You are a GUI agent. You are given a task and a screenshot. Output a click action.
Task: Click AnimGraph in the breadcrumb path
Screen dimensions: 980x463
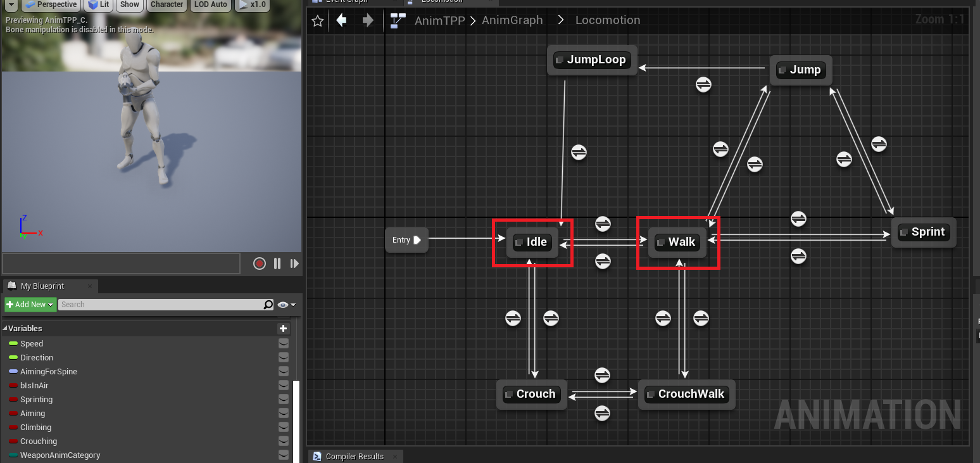pyautogui.click(x=512, y=20)
